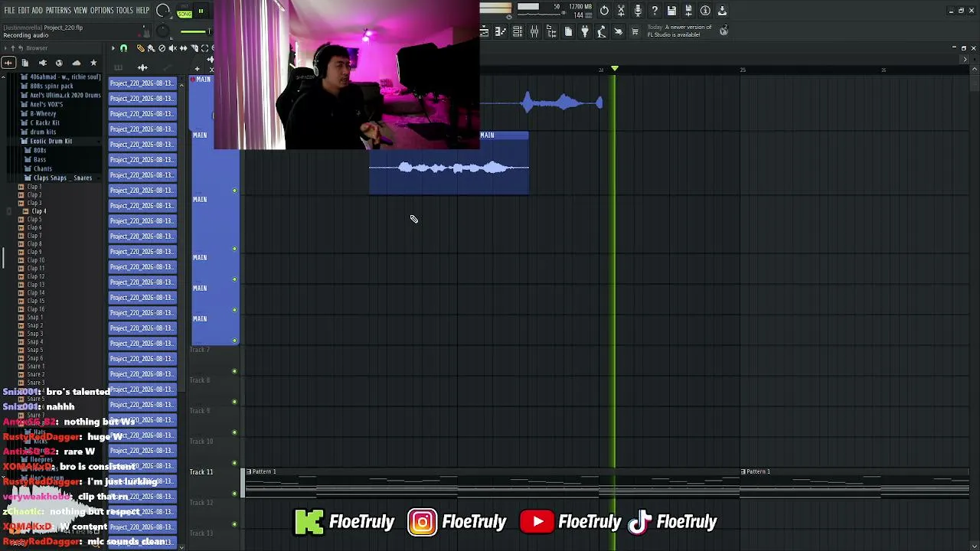
Task: Toggle mute light on Track 7
Action: pyautogui.click(x=234, y=371)
